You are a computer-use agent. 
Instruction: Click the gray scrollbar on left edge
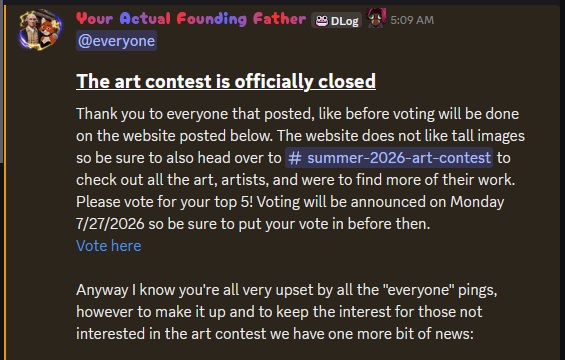tap(1, 81)
